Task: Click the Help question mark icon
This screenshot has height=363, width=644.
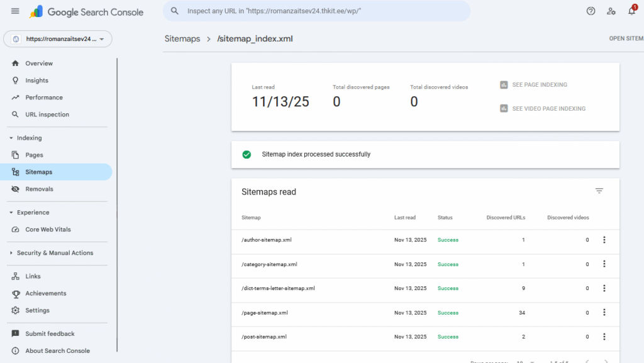Action: (x=591, y=11)
